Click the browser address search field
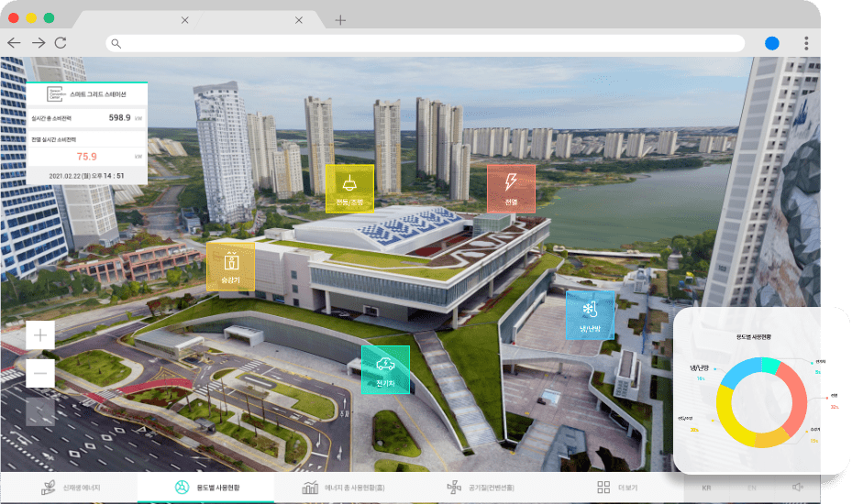 (x=425, y=43)
